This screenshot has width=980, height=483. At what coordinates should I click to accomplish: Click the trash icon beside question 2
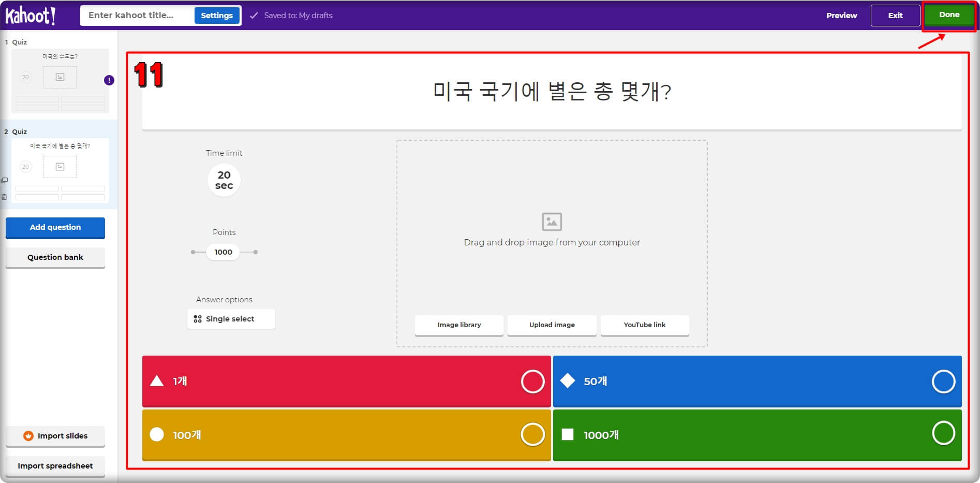click(x=4, y=197)
